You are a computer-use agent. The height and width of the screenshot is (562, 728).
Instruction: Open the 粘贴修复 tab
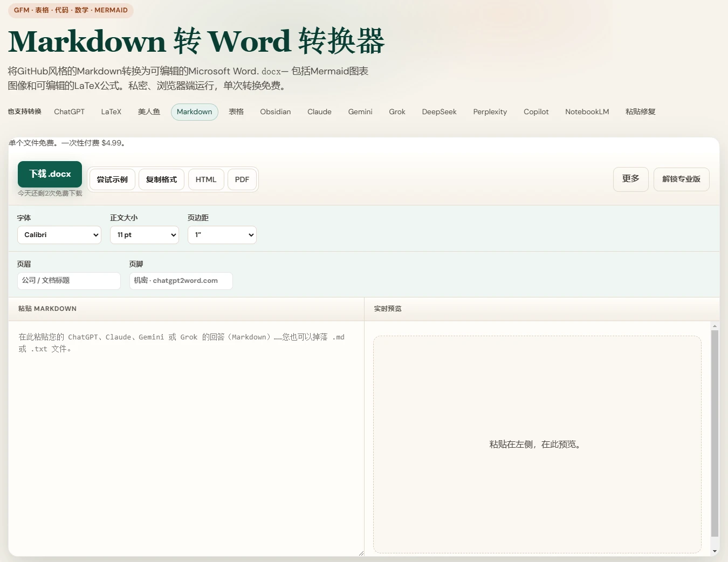click(x=641, y=112)
